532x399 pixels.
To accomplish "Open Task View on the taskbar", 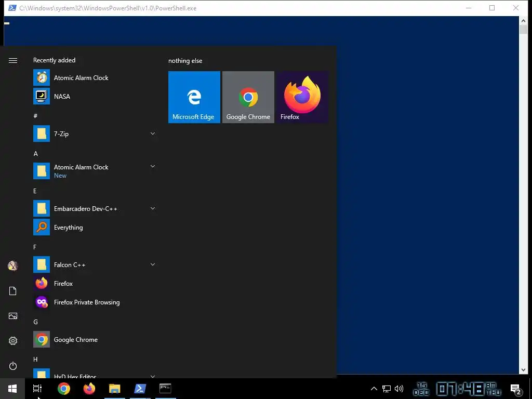I will (37, 389).
